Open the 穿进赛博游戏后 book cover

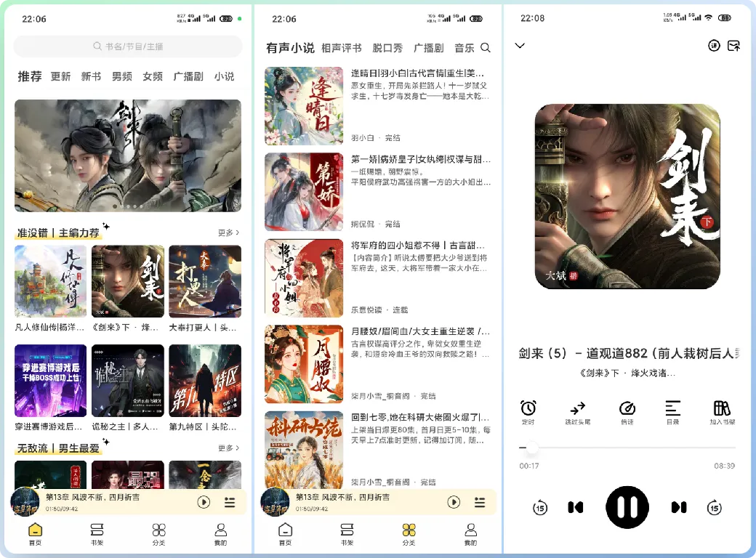[51, 381]
